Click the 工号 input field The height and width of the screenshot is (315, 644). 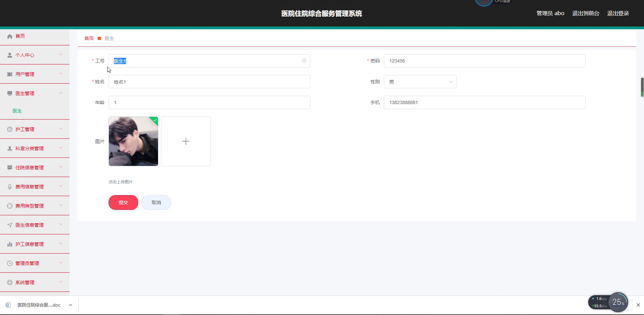pyautogui.click(x=209, y=61)
